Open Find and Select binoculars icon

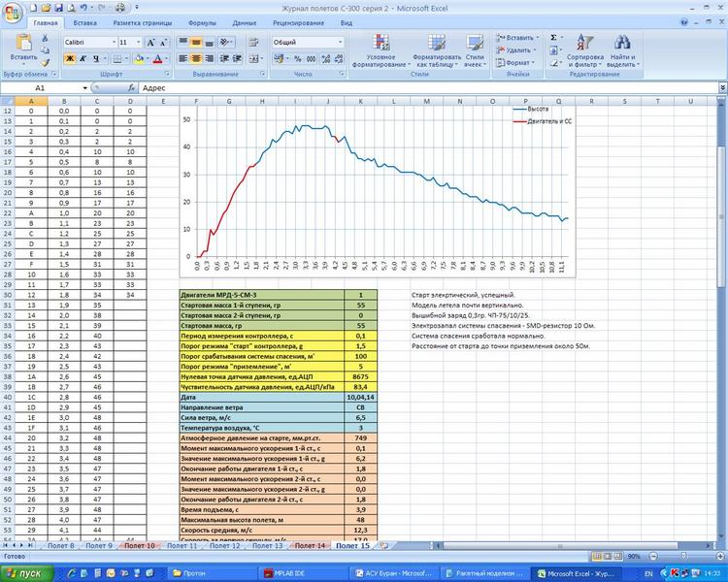coord(622,43)
